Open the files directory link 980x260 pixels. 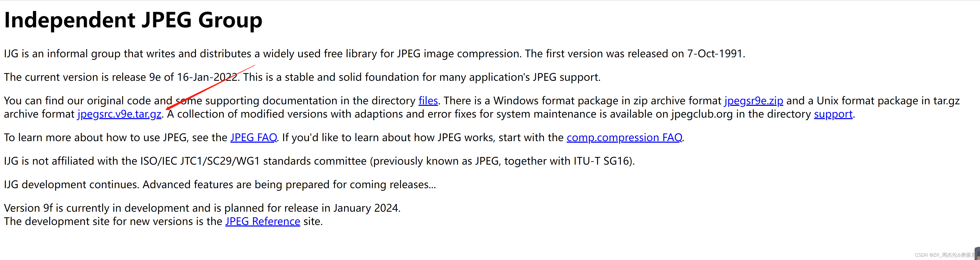428,101
